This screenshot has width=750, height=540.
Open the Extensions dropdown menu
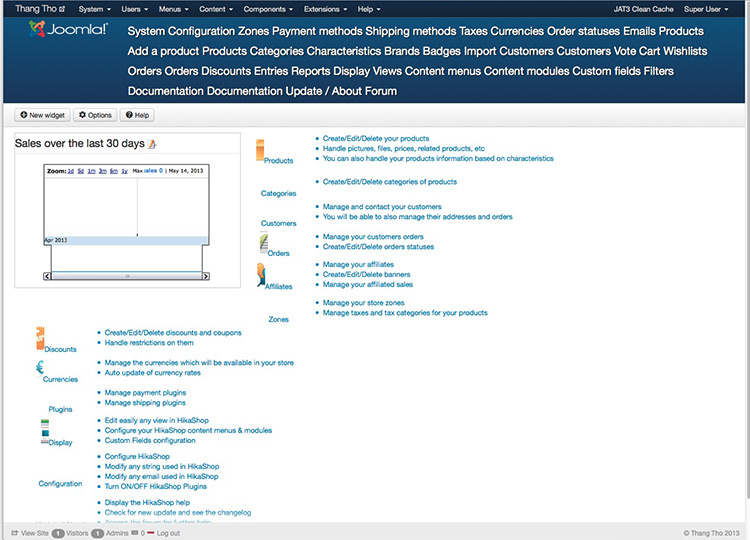tap(325, 9)
